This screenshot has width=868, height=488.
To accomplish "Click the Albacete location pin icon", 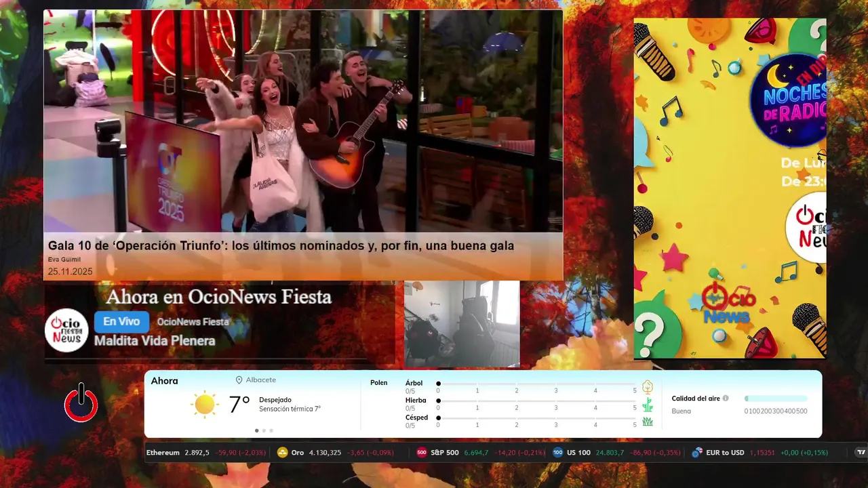I will pyautogui.click(x=239, y=380).
